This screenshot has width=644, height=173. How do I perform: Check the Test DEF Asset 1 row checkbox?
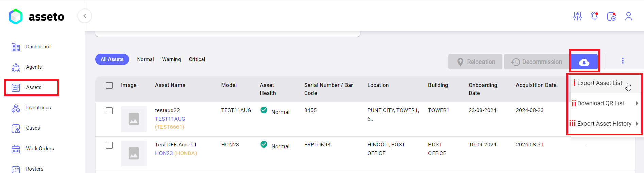(109, 145)
